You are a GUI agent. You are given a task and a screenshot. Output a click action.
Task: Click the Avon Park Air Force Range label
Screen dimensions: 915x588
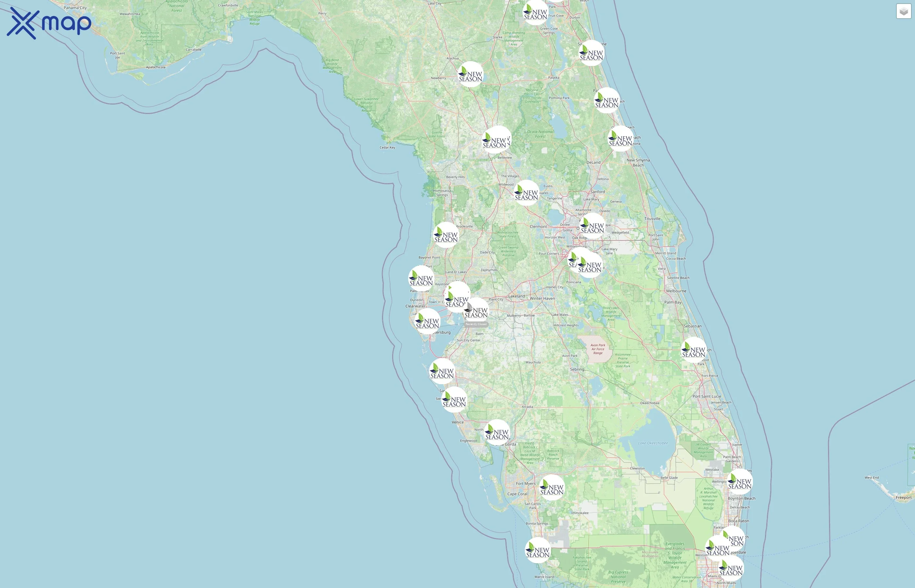coord(598,349)
